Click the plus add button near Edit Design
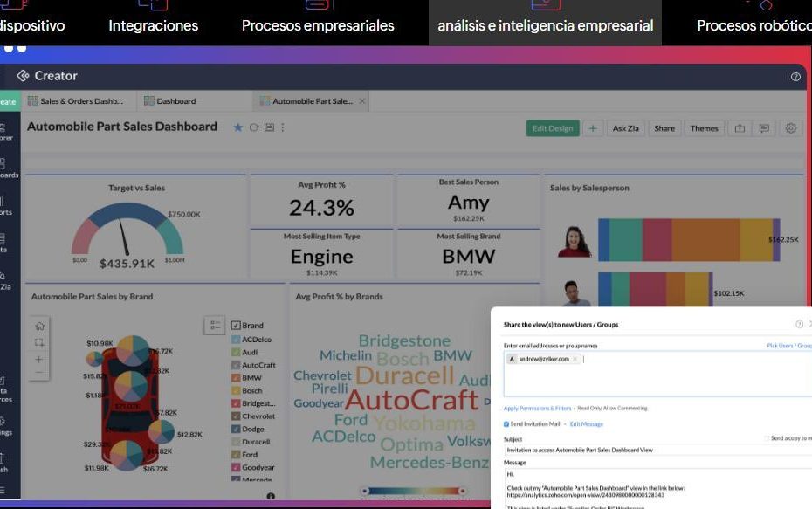This screenshot has height=509, width=812. [x=593, y=128]
